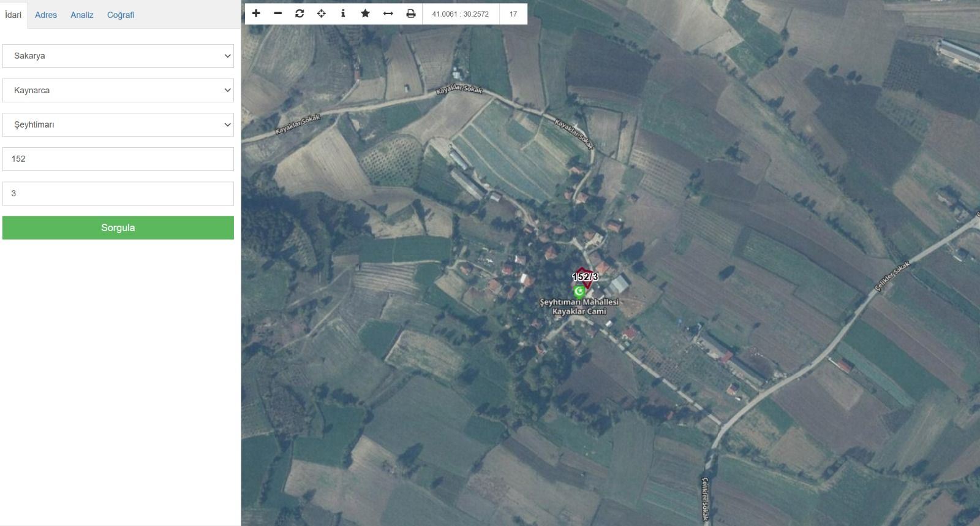Viewport: 980px width, 526px height.
Task: Open the info tool in map toolbar
Action: [343, 13]
